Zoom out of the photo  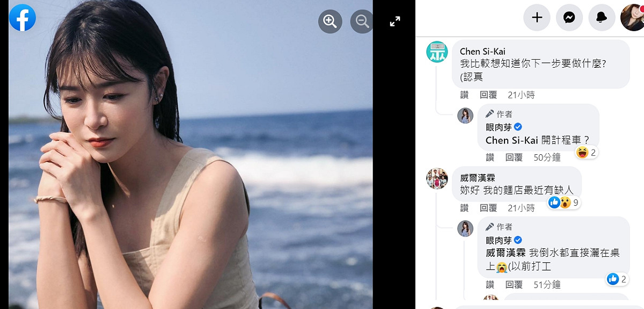pyautogui.click(x=362, y=21)
